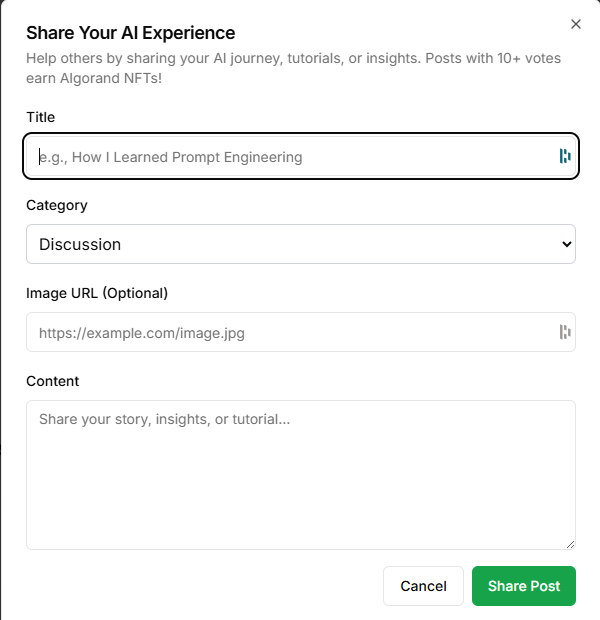The height and width of the screenshot is (620, 600).
Task: Click the Cancel button
Action: [x=423, y=586]
